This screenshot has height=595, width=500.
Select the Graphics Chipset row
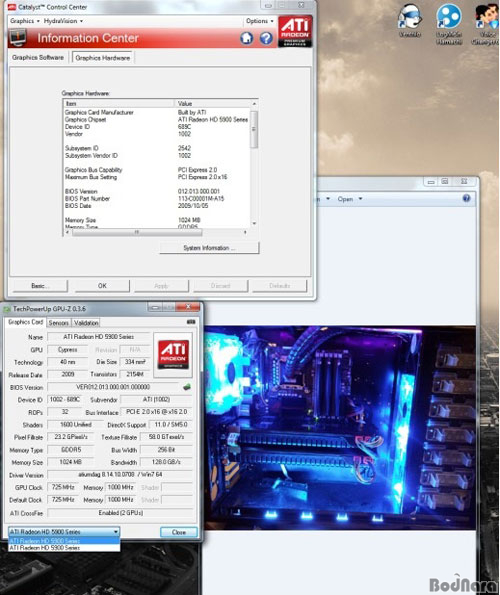point(157,120)
